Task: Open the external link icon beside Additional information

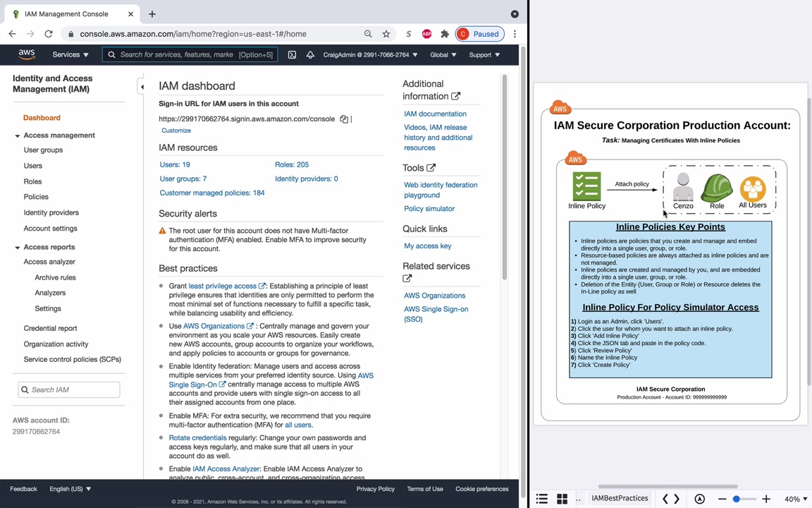Action: click(x=455, y=96)
